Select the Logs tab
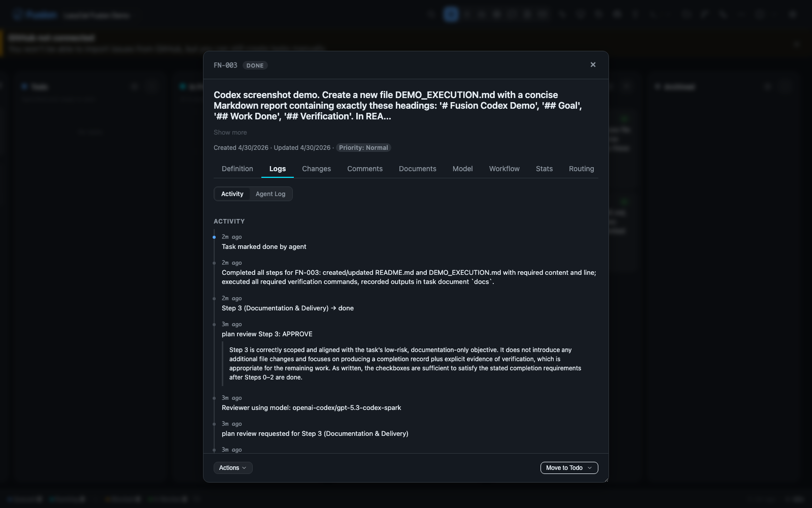 (x=277, y=169)
